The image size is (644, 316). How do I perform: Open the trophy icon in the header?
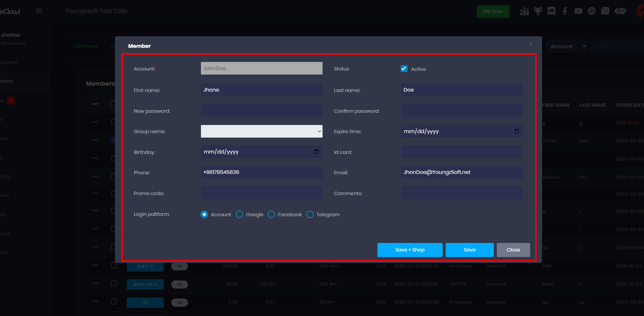(x=538, y=11)
